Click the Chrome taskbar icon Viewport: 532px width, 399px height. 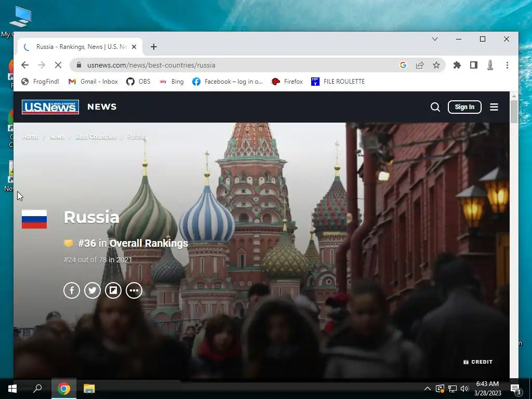64,389
